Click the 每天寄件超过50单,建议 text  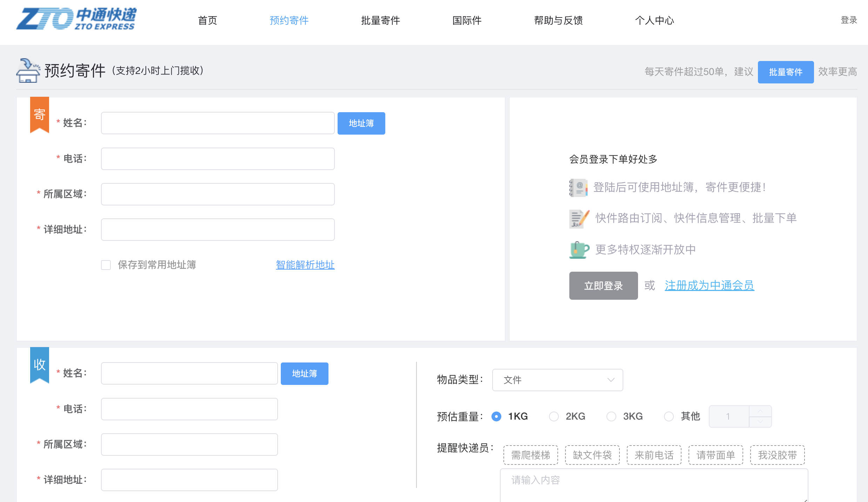click(x=699, y=72)
